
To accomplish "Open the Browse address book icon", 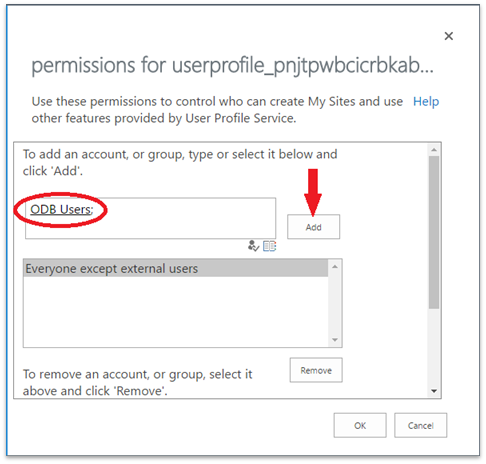I will click(x=269, y=246).
